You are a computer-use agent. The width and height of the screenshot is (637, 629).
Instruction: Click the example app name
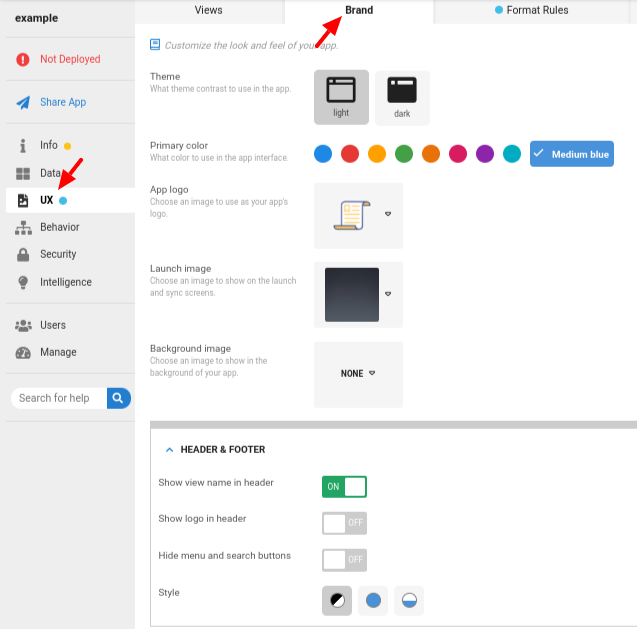37,18
